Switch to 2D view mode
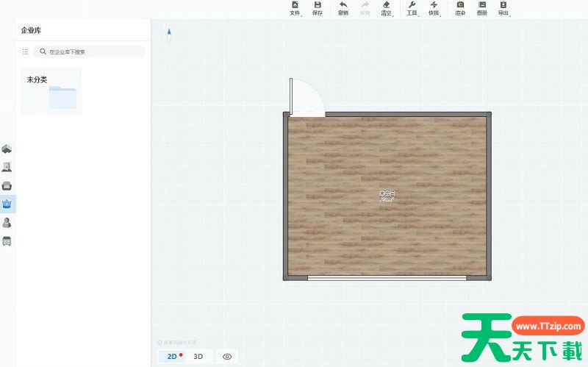This screenshot has height=367, width=588. (173, 357)
